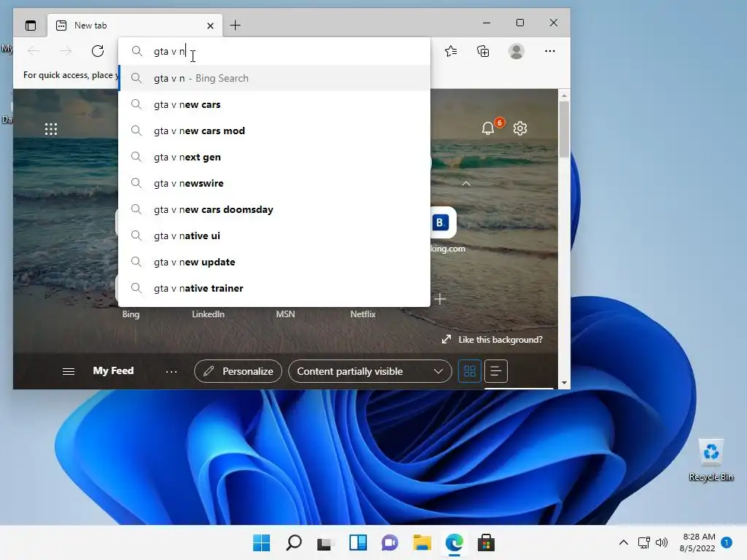The width and height of the screenshot is (747, 560).
Task: Select 'gta v n - Bing Search' suggestion
Action: click(274, 78)
